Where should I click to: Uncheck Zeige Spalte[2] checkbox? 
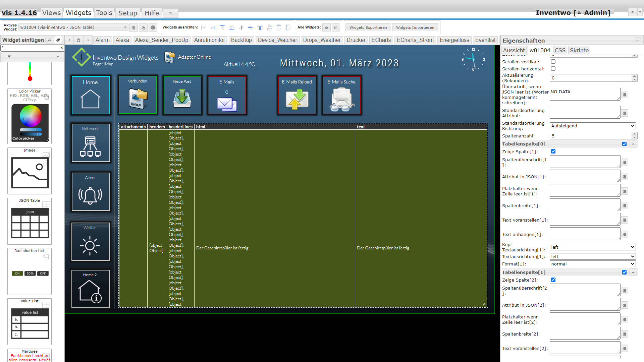click(x=553, y=280)
